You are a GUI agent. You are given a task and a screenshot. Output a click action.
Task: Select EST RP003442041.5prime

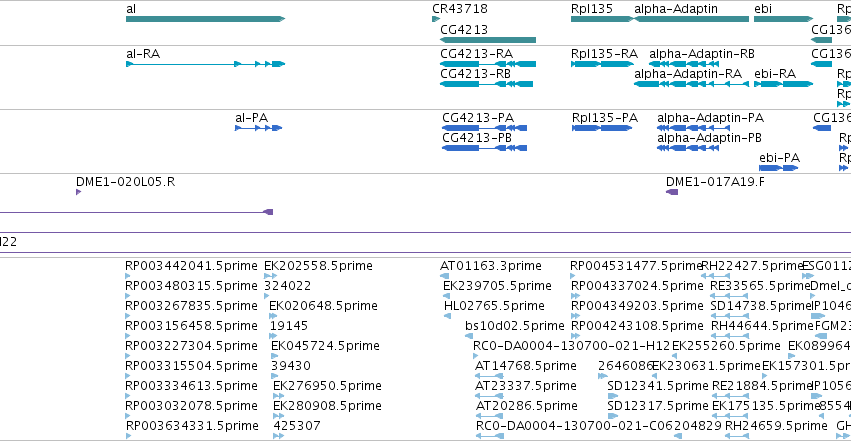tap(191, 266)
